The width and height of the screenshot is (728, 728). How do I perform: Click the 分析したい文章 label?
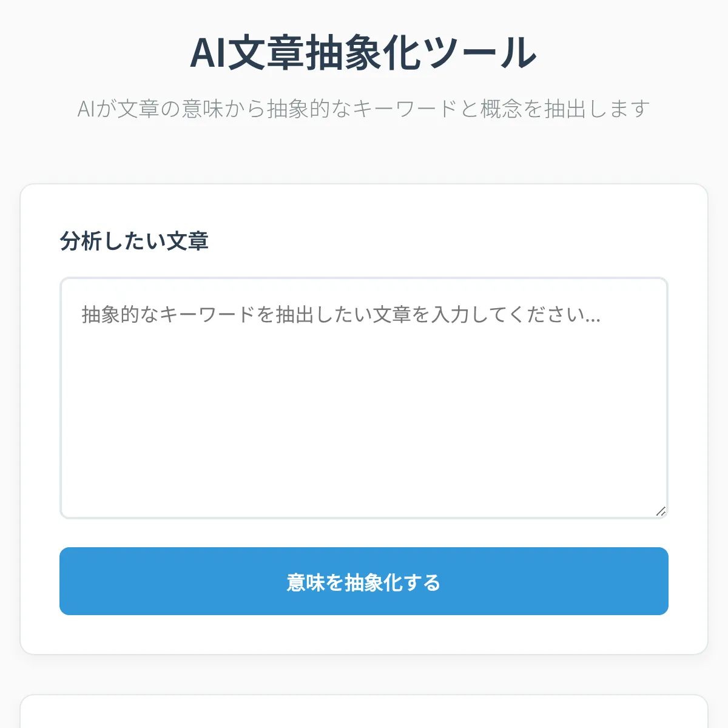click(x=135, y=240)
